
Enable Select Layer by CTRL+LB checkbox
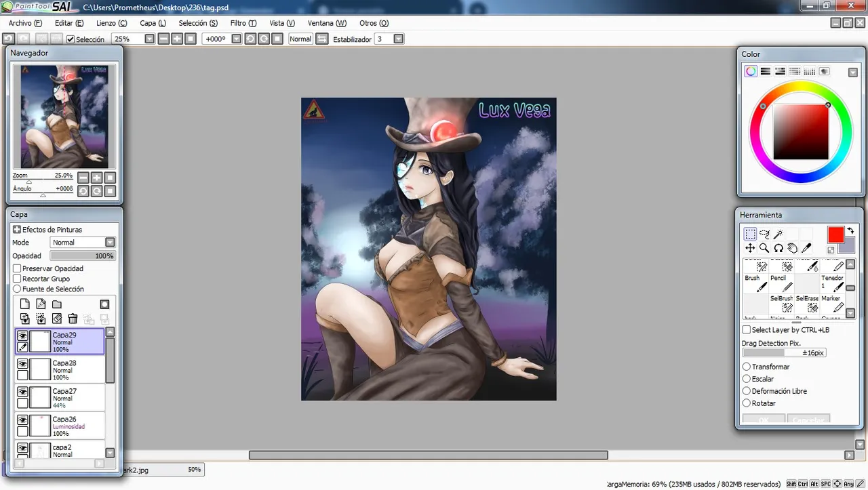pyautogui.click(x=747, y=330)
